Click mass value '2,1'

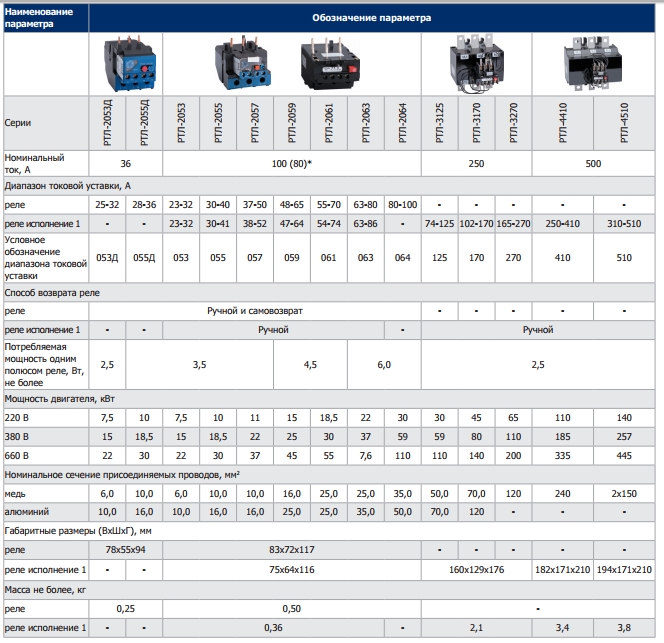click(476, 628)
